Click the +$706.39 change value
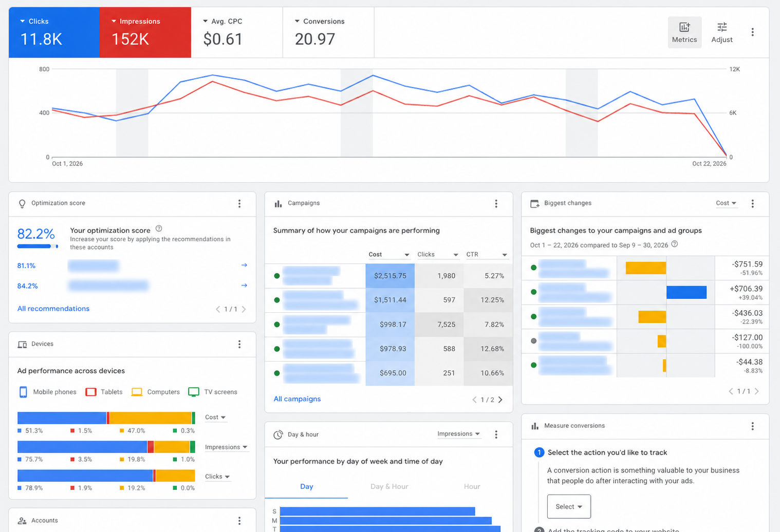The height and width of the screenshot is (532, 780). (x=746, y=289)
